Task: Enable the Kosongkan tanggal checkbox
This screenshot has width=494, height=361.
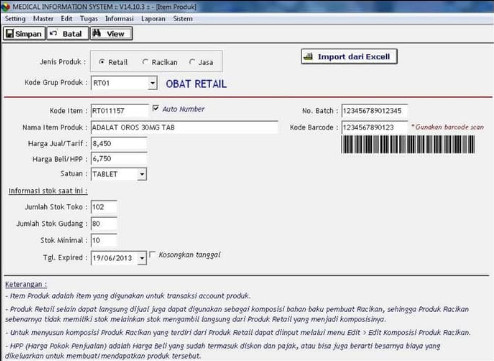Action: click(152, 254)
